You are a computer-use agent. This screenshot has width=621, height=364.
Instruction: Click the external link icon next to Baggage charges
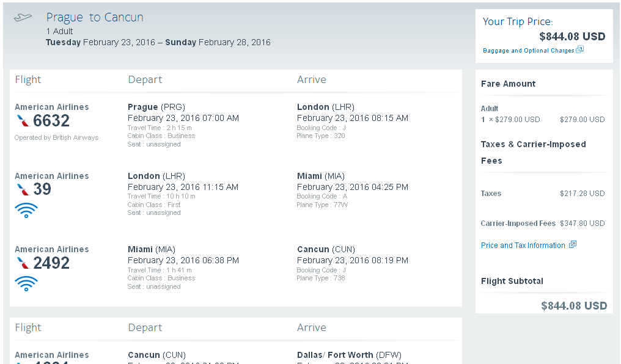coord(580,49)
